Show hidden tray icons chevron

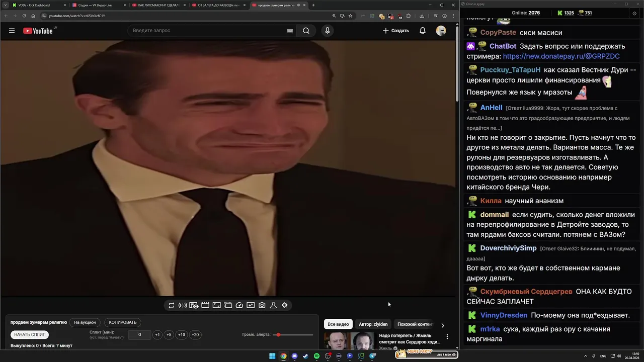(587, 356)
